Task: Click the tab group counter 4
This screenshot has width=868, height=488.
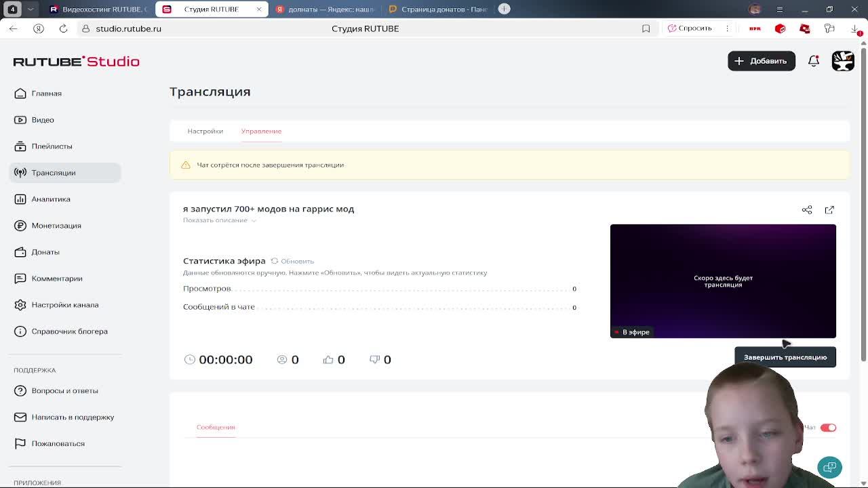Action: click(x=12, y=9)
